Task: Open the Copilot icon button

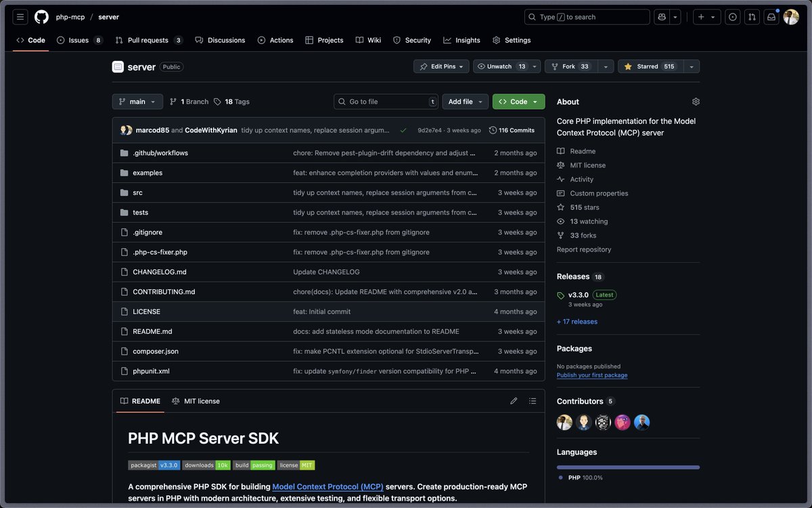Action: [x=662, y=17]
